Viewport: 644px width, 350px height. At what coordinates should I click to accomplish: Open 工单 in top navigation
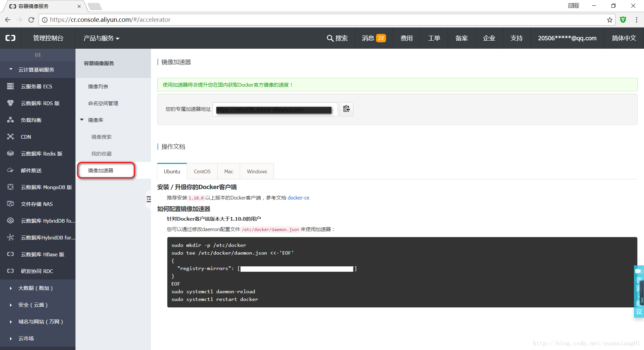(434, 38)
